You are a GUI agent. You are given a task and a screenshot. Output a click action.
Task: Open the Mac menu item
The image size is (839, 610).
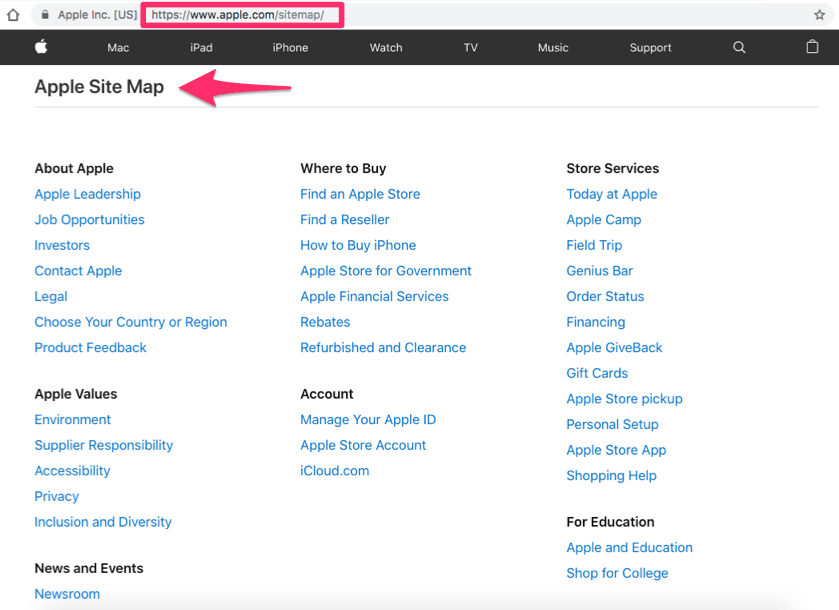click(x=118, y=48)
